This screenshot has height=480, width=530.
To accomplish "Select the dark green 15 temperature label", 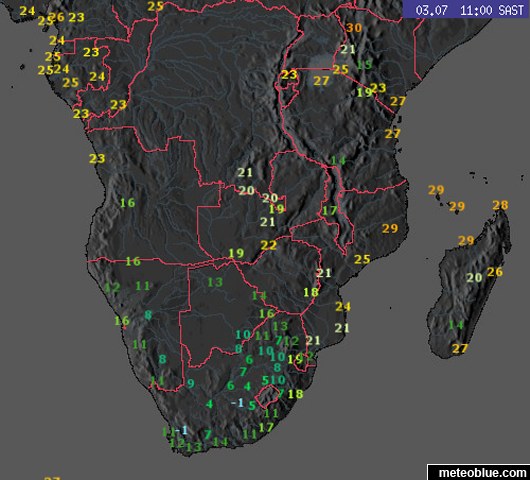I will point(364,64).
